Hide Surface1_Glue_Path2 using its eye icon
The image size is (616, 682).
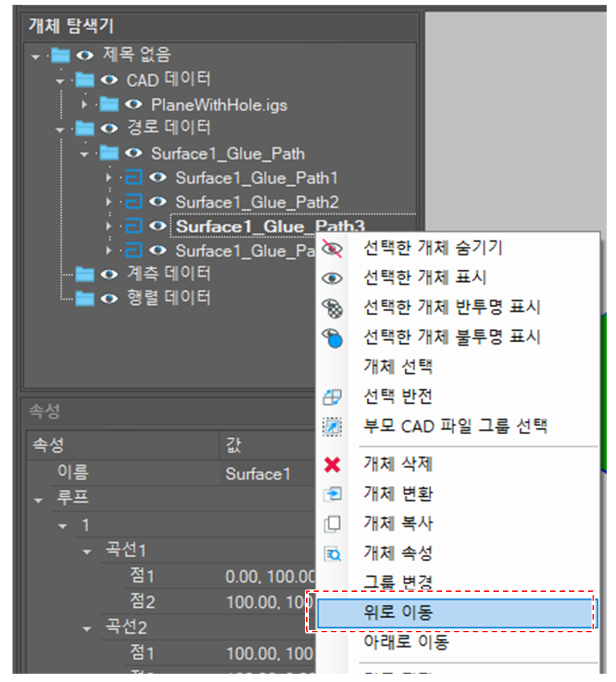pyautogui.click(x=158, y=202)
